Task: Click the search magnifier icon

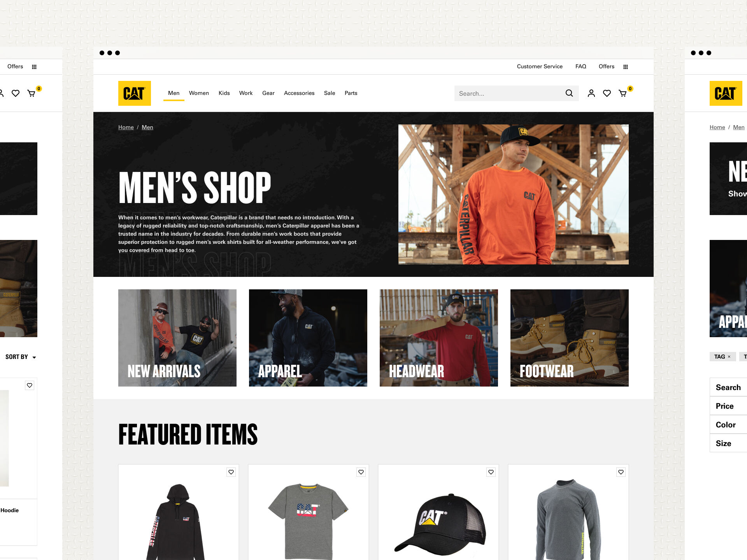Action: (569, 93)
